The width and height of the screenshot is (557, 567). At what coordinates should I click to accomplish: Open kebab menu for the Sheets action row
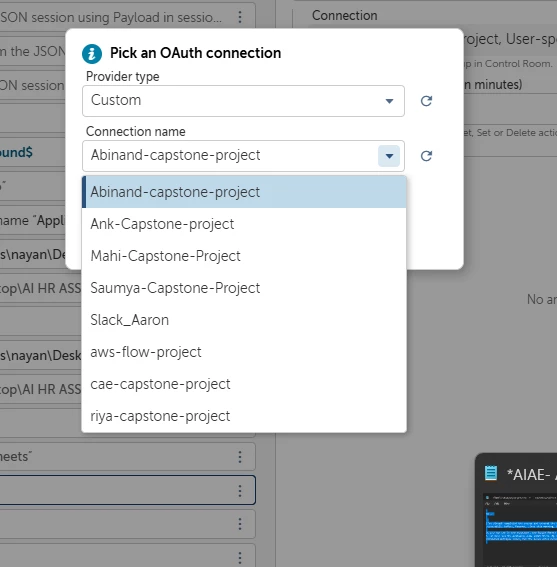[x=240, y=457]
